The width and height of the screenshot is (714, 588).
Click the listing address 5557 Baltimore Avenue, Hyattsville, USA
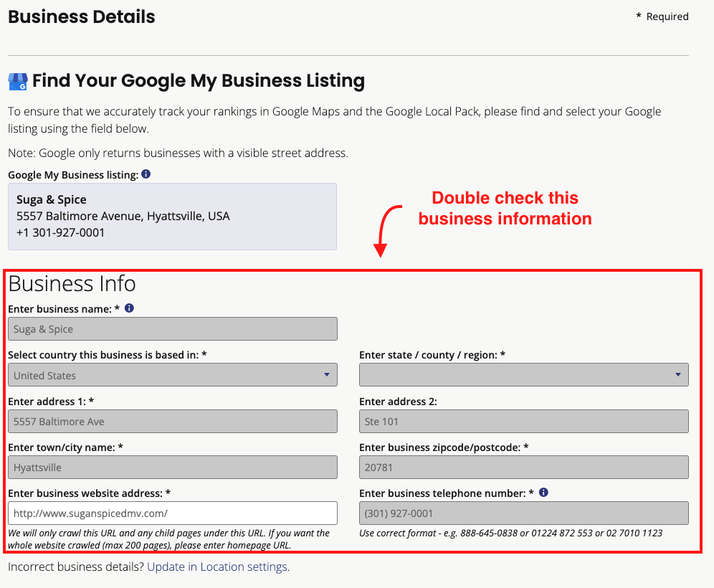[x=123, y=216]
